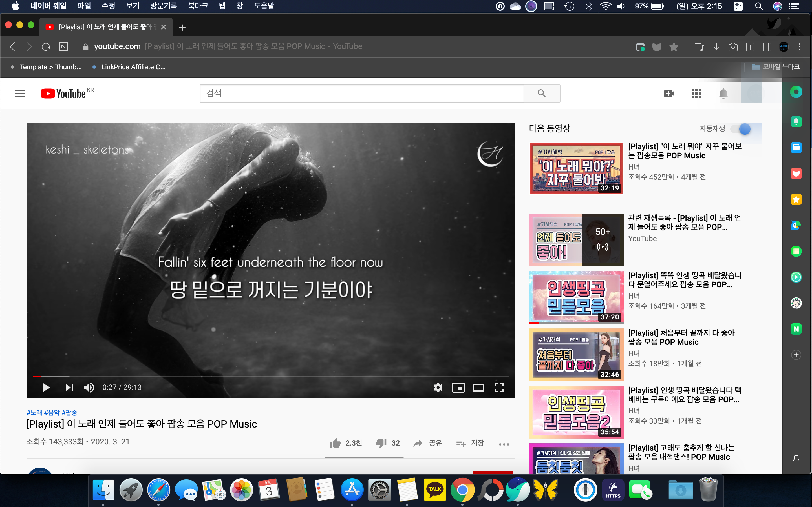Mute the video volume speaker
This screenshot has height=507, width=812.
click(x=89, y=388)
